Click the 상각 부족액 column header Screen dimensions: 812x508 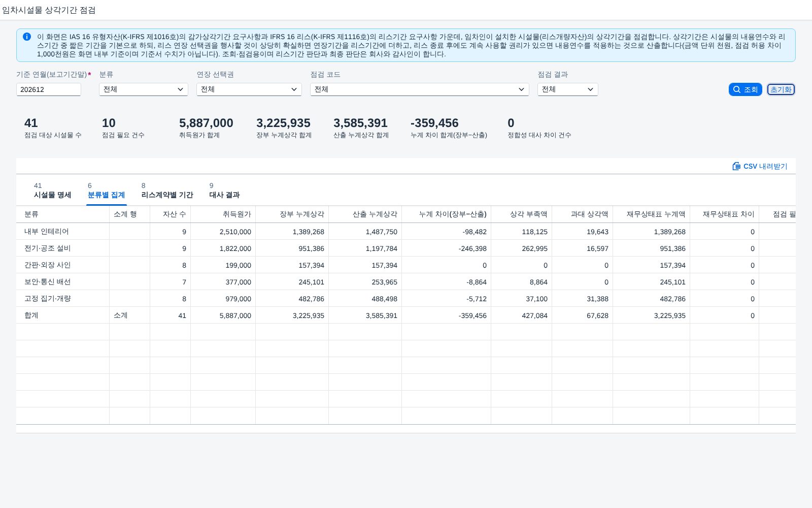point(522,214)
